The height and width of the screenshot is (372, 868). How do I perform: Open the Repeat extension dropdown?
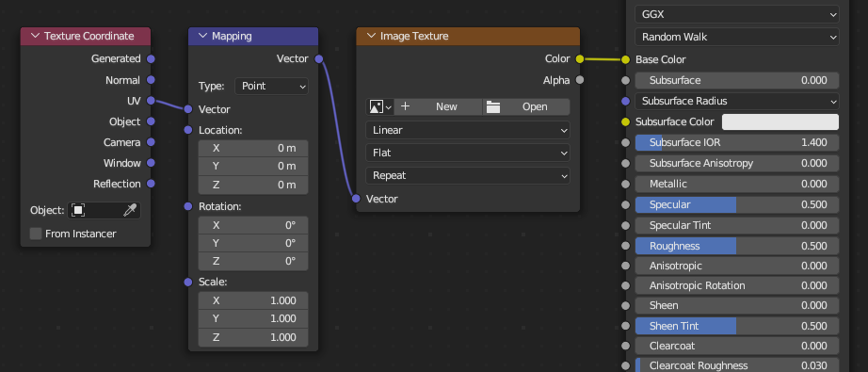(x=468, y=175)
